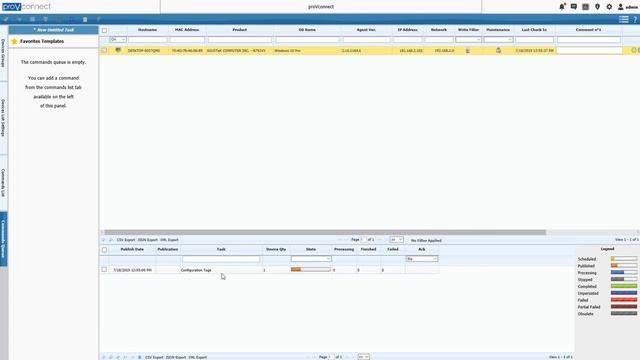Click the Maintenance lock icon in device row
The width and height of the screenshot is (640, 360).
498,50
